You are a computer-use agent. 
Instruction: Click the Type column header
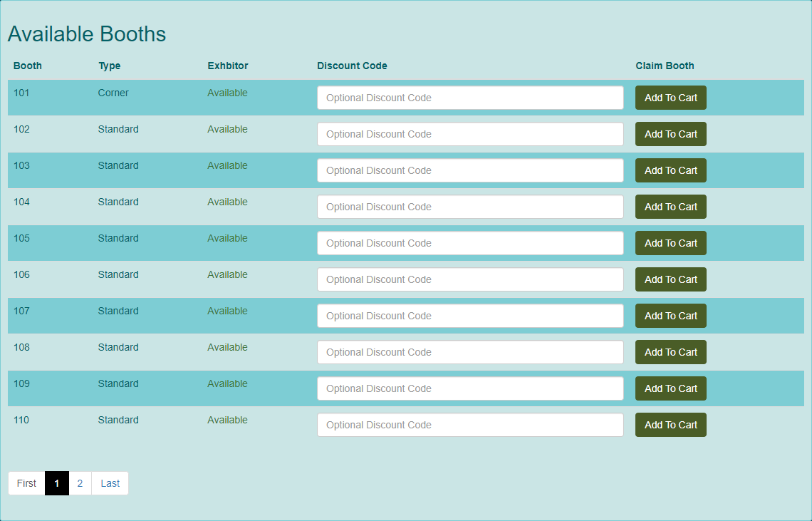[109, 66]
